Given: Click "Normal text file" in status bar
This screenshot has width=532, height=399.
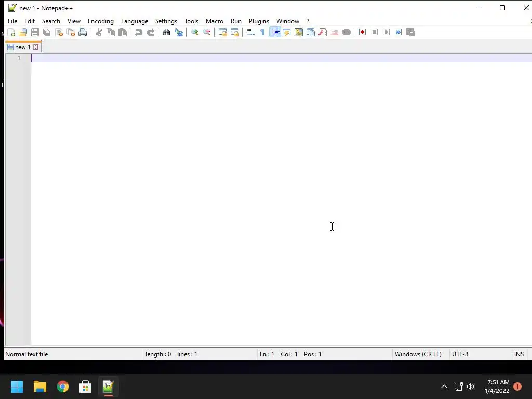Looking at the screenshot, I should pyautogui.click(x=26, y=354).
